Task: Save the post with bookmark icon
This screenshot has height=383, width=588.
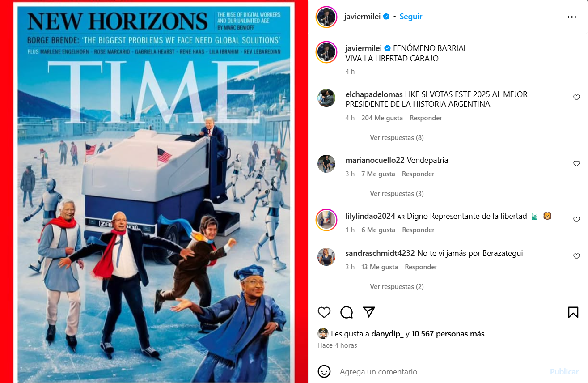Action: [x=573, y=312]
